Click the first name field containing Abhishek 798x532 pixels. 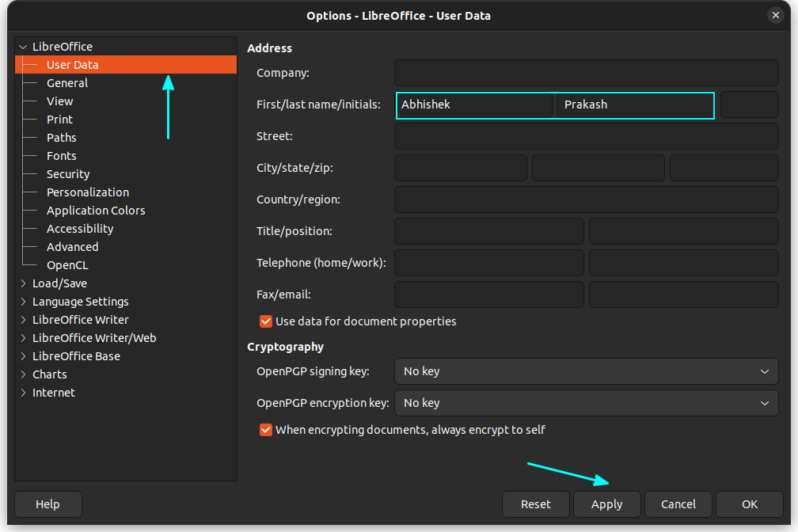coord(475,104)
